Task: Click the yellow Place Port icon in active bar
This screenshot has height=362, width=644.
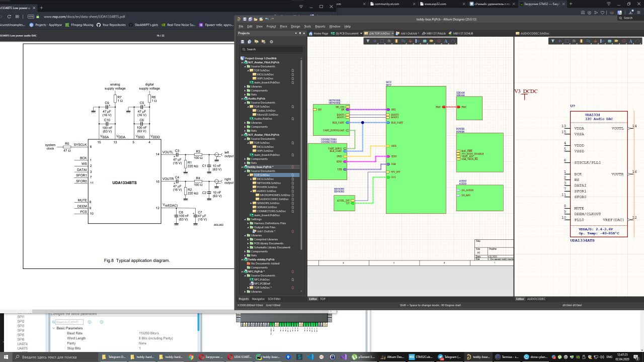Action: click(x=431, y=41)
